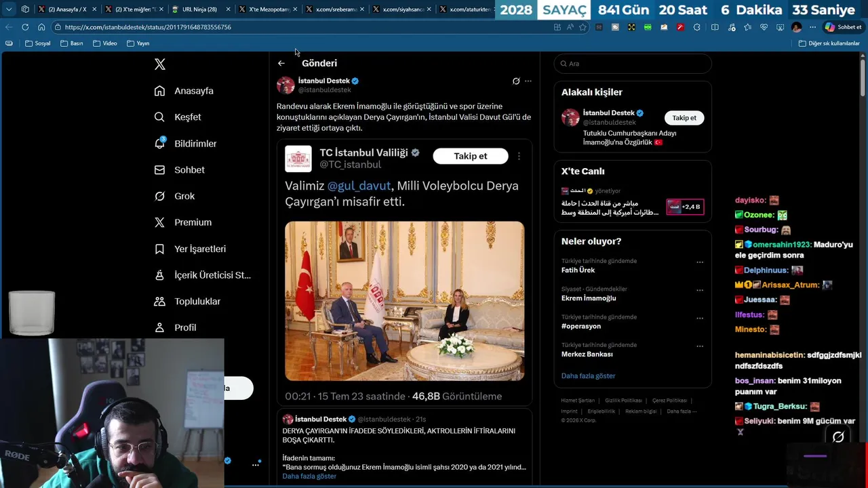Viewport: 868px width, 488px height.
Task: Expand reply with Daha fazla göster
Action: tap(309, 476)
